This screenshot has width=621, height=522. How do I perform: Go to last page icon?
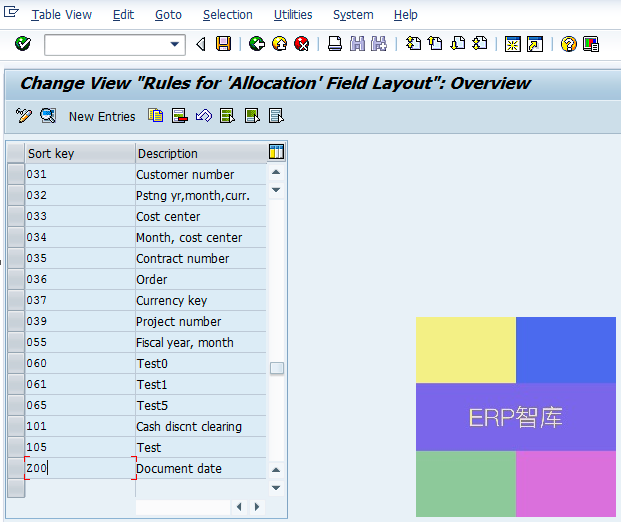(480, 44)
